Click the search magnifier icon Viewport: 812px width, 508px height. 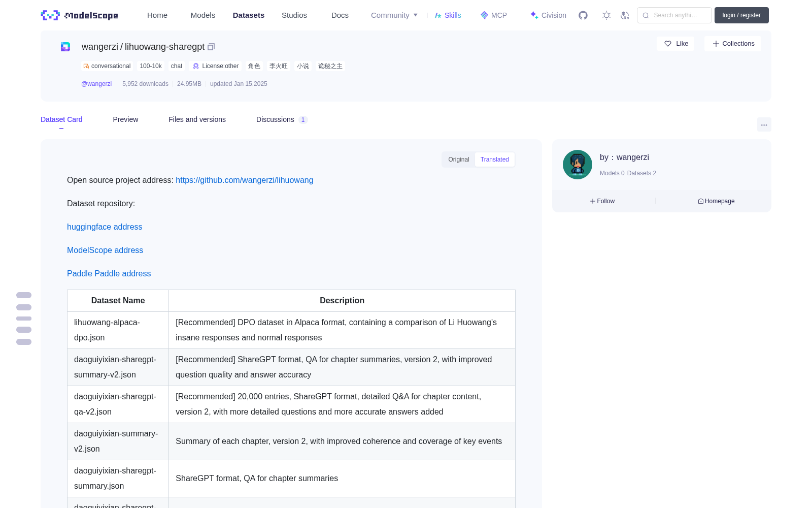pos(646,15)
